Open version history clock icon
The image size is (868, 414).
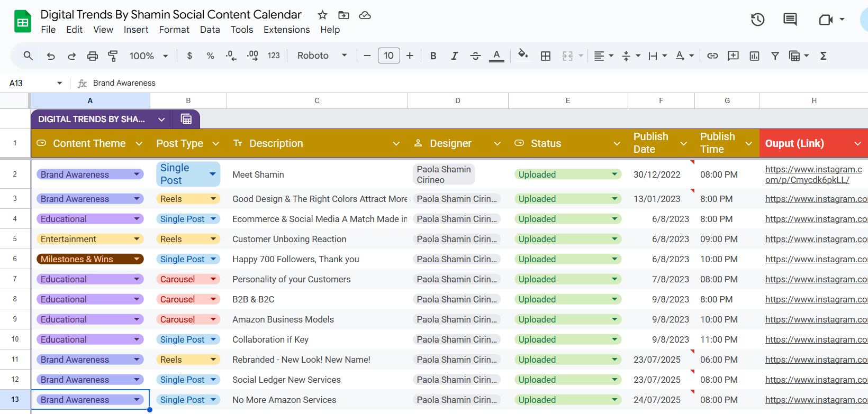757,20
